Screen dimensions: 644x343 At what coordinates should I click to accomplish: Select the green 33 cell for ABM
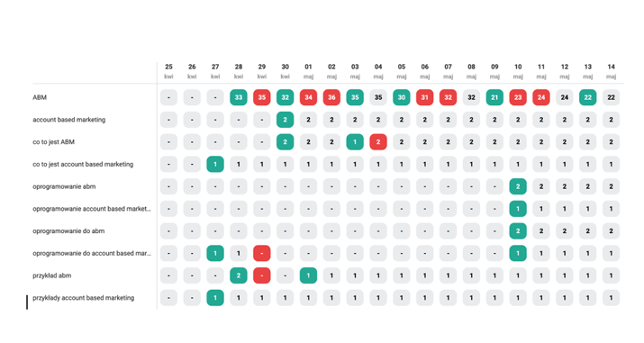[x=238, y=97]
